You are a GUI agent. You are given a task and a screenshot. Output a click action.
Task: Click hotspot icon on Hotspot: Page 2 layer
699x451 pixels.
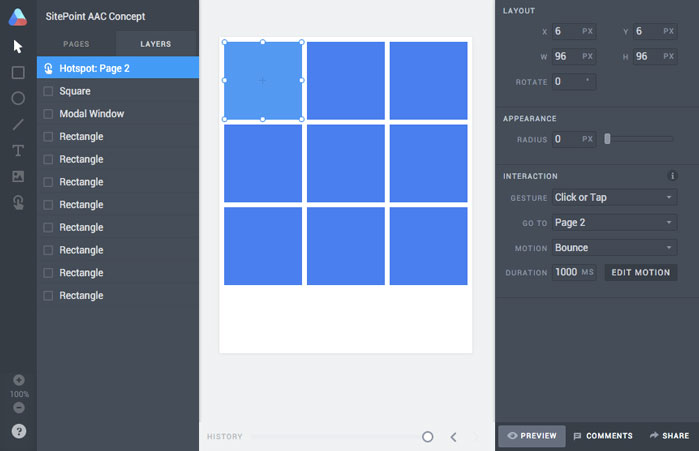click(48, 68)
